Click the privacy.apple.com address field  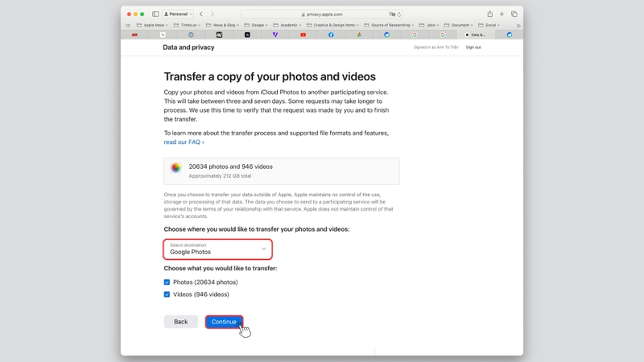pos(321,14)
